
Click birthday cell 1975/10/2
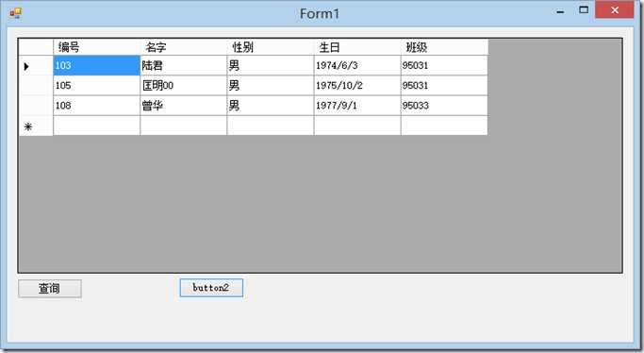(x=357, y=86)
